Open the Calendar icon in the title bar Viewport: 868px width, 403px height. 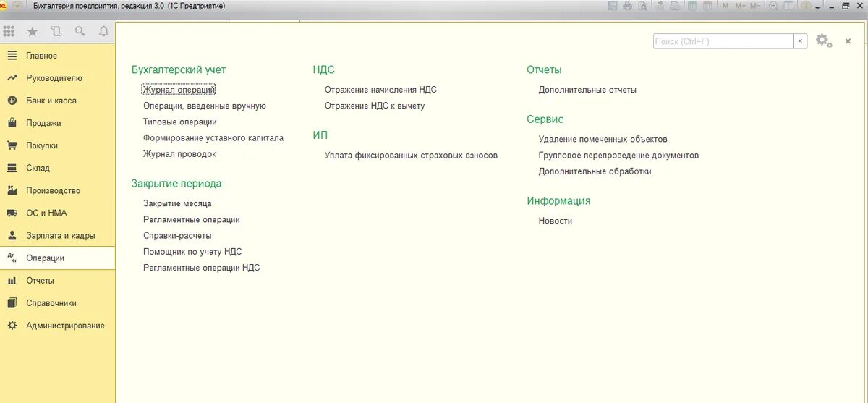[707, 6]
